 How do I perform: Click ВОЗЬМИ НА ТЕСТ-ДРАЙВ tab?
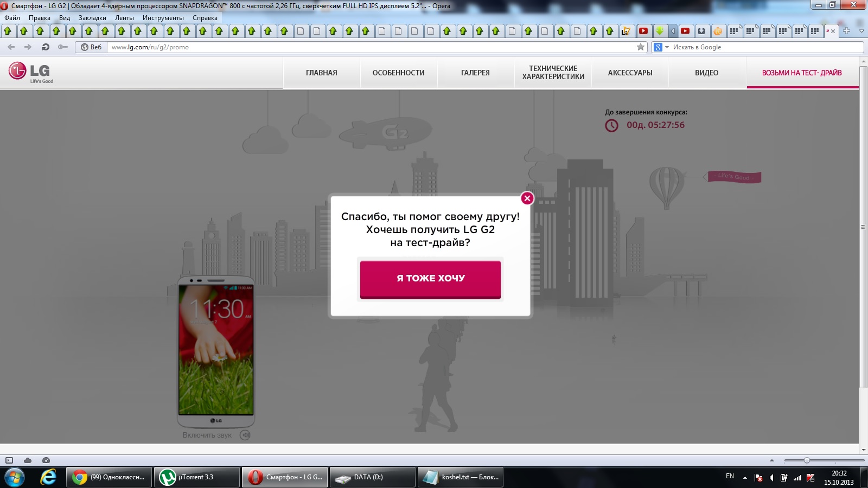pyautogui.click(x=802, y=73)
